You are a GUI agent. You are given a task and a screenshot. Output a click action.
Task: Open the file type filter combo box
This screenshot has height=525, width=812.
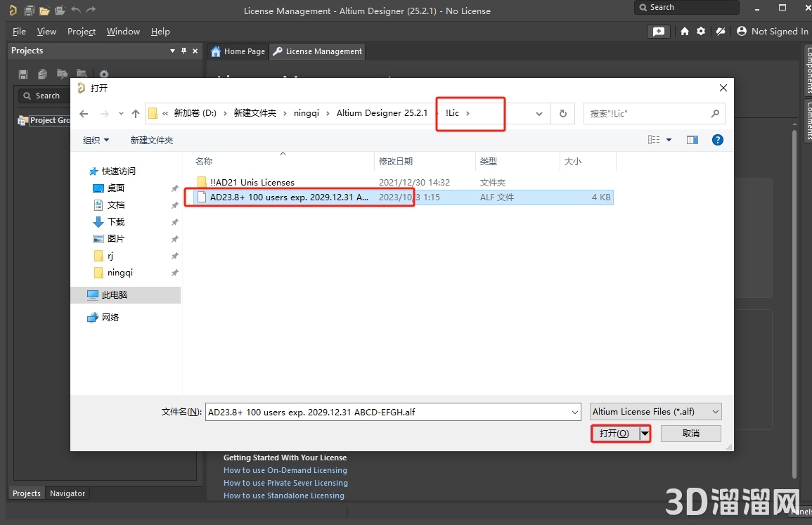656,412
